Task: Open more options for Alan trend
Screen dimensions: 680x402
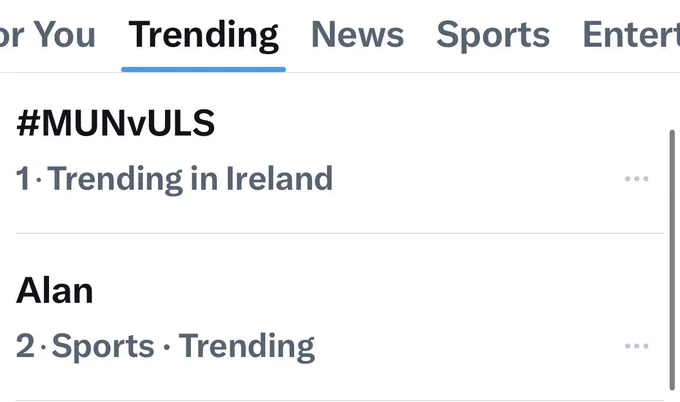Action: [x=636, y=346]
